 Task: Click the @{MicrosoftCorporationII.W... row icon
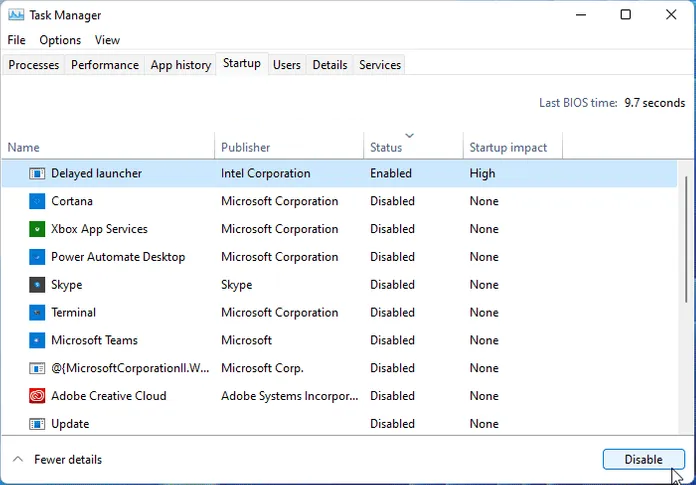coord(37,368)
